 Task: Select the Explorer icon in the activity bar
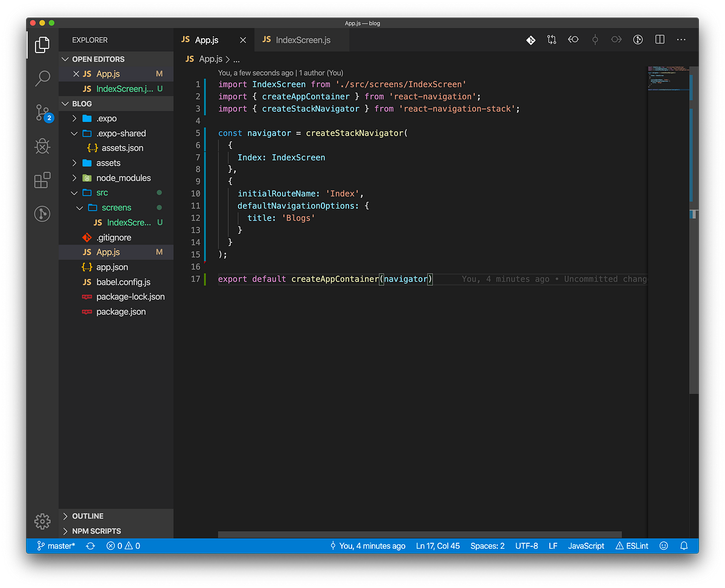click(42, 44)
